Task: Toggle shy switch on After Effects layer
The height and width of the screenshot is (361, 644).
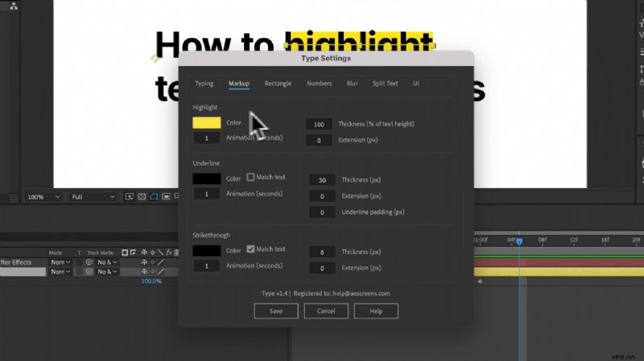Action: tap(144, 262)
